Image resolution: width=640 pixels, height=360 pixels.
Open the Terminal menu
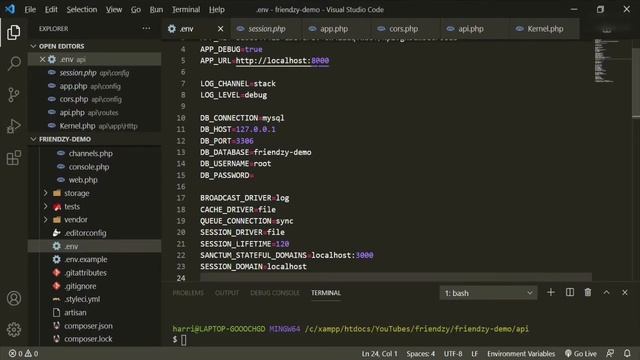(186, 9)
